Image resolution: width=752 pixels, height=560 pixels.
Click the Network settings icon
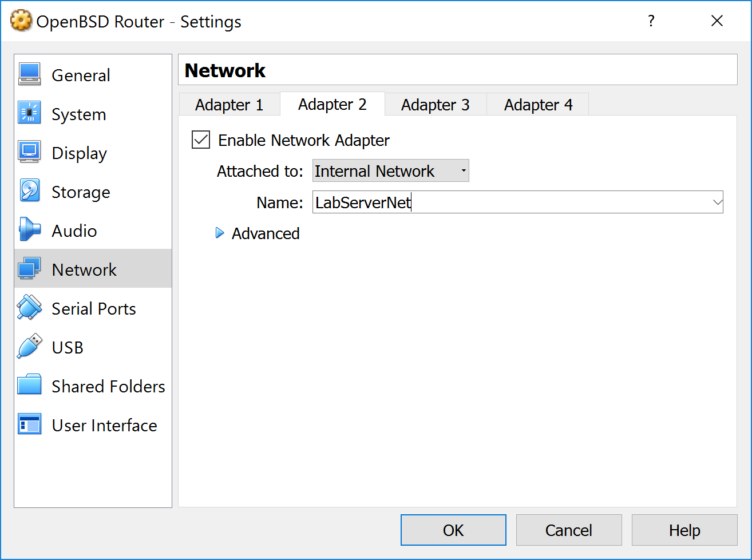point(29,269)
